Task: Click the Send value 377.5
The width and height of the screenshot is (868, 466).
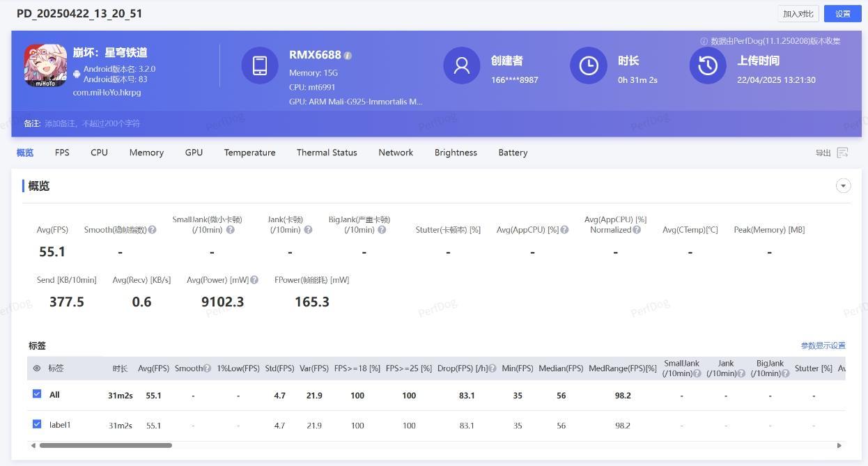Action: pyautogui.click(x=67, y=302)
